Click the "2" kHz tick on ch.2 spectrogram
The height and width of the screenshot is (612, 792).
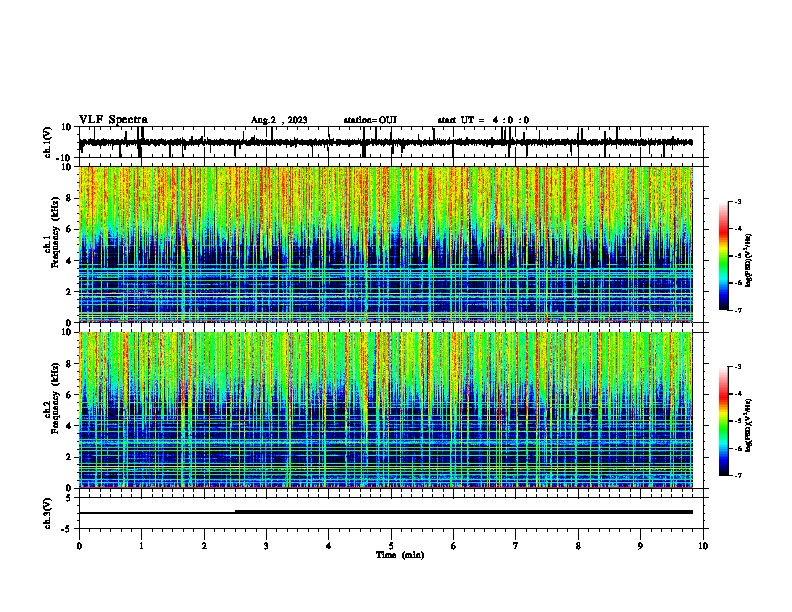[69, 457]
